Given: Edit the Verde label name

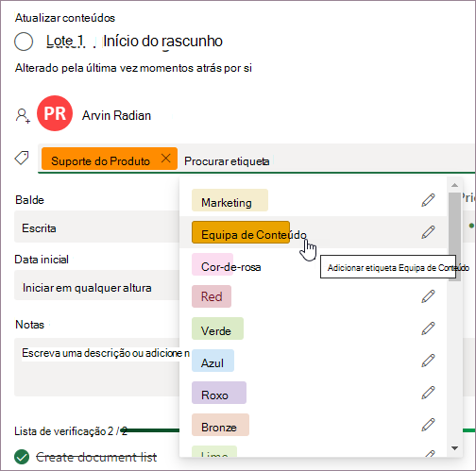Looking at the screenshot, I should pyautogui.click(x=428, y=328).
